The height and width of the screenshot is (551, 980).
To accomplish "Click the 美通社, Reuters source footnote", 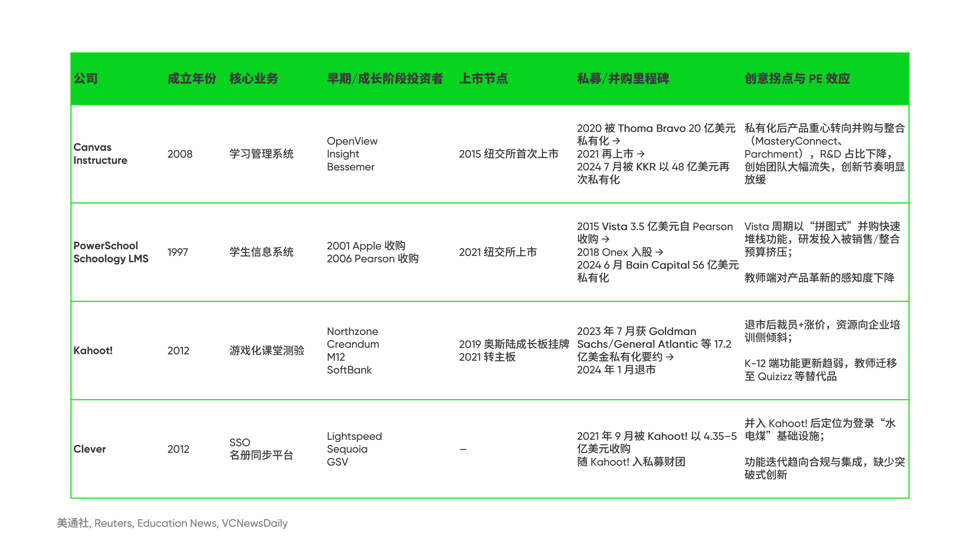I will [x=172, y=523].
